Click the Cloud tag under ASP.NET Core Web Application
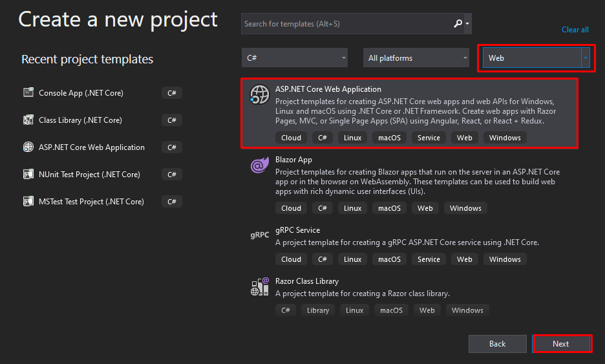The image size is (605, 364). [x=291, y=138]
